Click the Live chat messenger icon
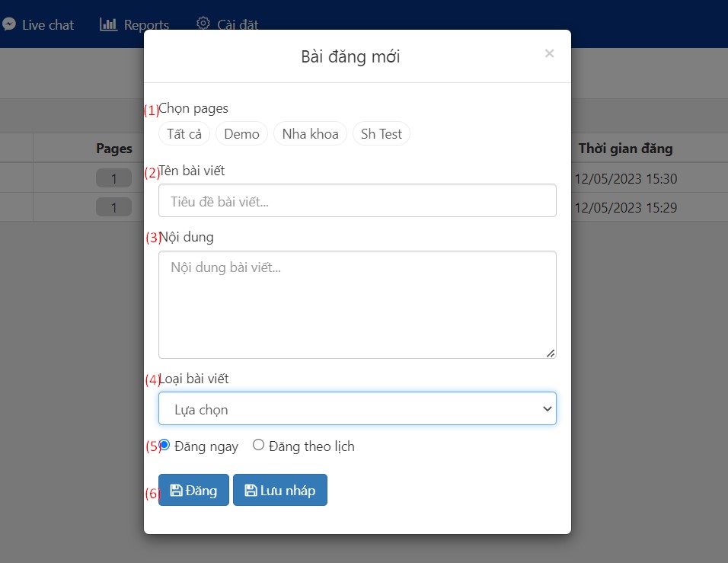 pos(9,24)
